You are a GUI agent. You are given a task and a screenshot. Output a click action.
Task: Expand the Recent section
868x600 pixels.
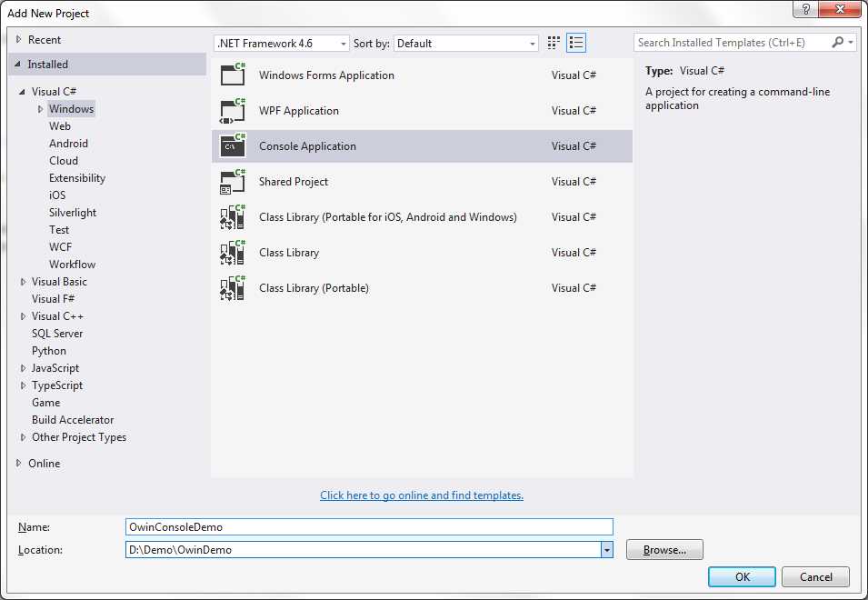coord(18,39)
